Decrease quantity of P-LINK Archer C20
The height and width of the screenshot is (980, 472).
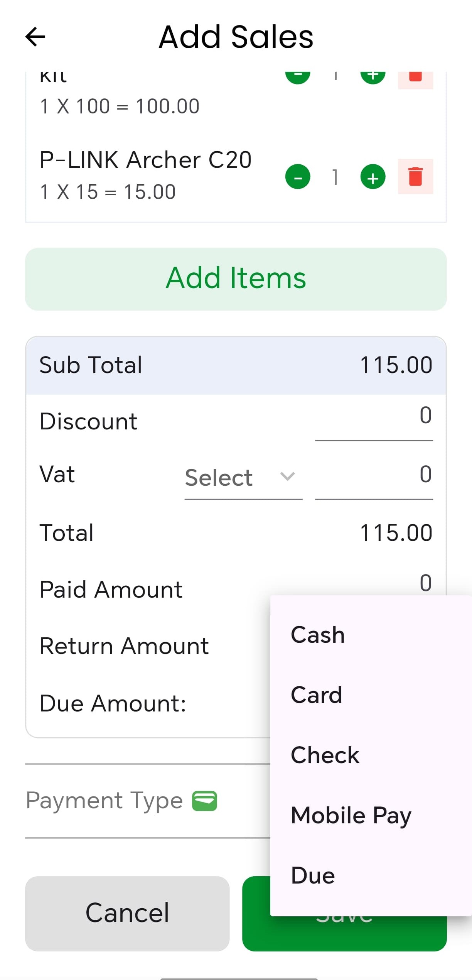point(297,177)
